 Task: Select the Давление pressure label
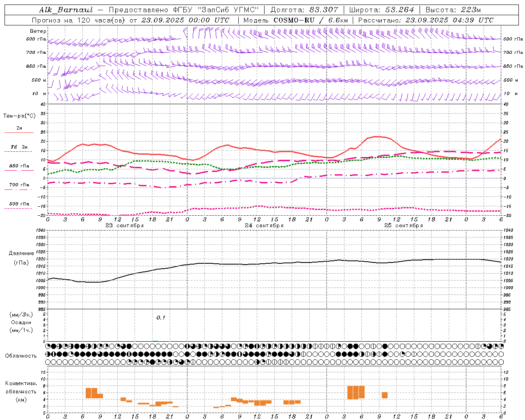click(x=21, y=253)
